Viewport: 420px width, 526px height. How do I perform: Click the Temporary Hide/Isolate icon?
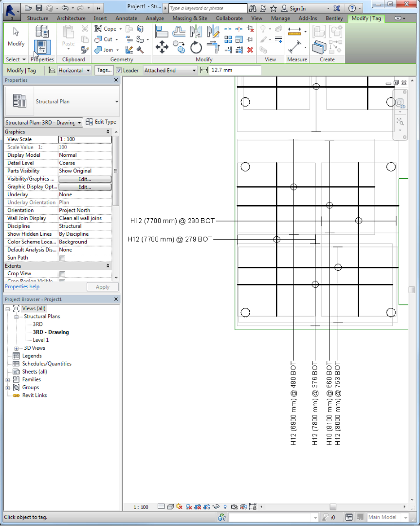pos(216,507)
